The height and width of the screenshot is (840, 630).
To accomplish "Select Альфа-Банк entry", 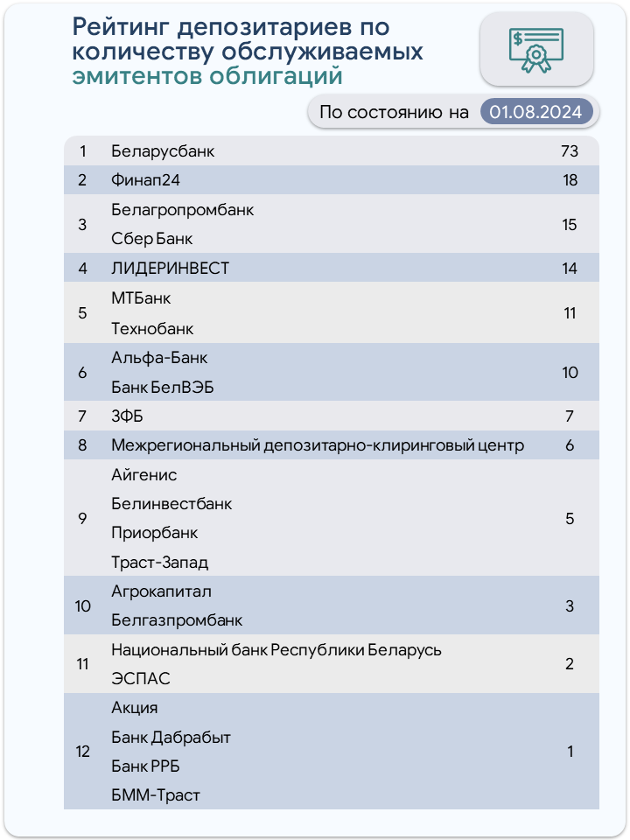I will (159, 358).
